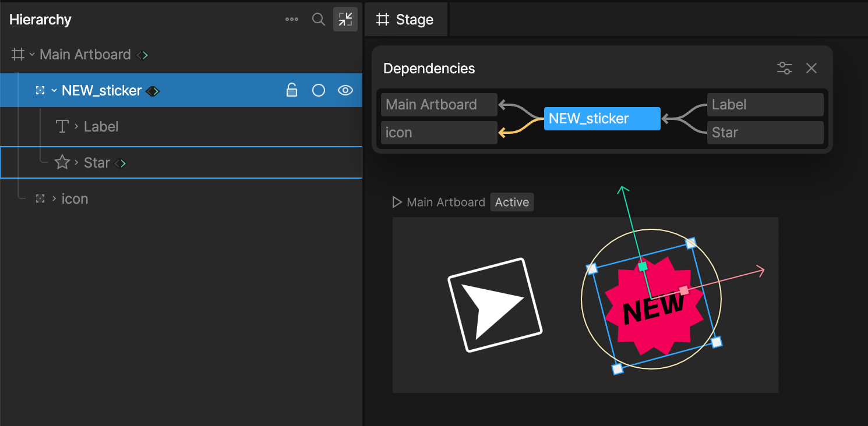Viewport: 868px width, 426px height.
Task: Collapse all items in Hierarchy
Action: [345, 19]
